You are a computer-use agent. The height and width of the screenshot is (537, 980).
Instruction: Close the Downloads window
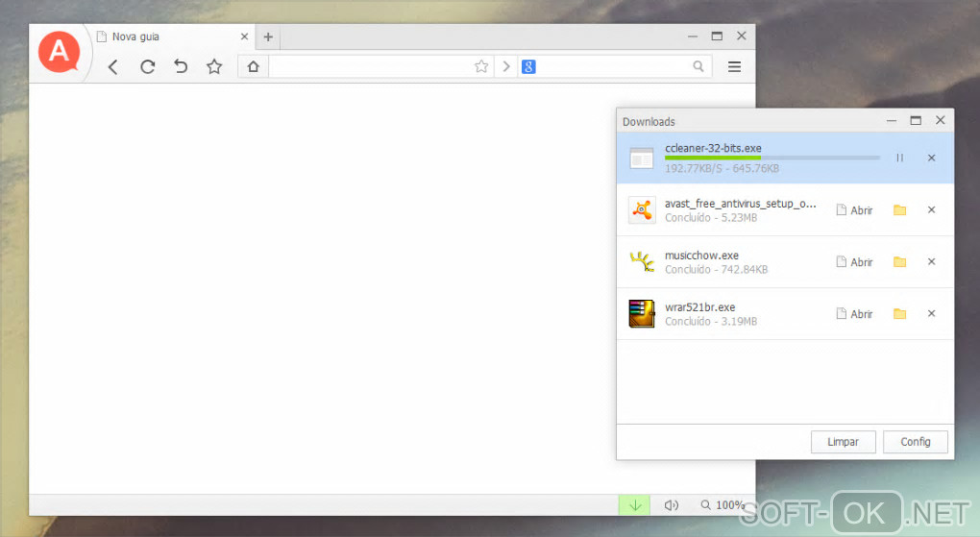pyautogui.click(x=940, y=120)
